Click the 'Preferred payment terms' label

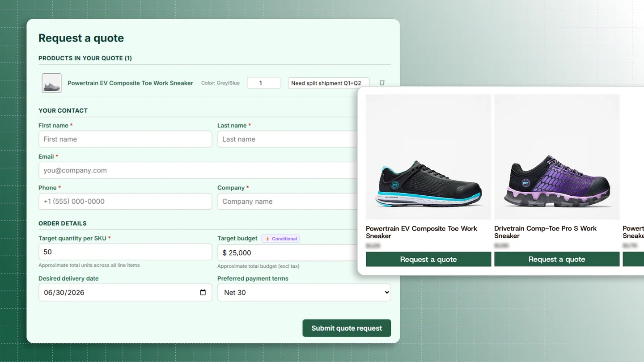click(253, 278)
